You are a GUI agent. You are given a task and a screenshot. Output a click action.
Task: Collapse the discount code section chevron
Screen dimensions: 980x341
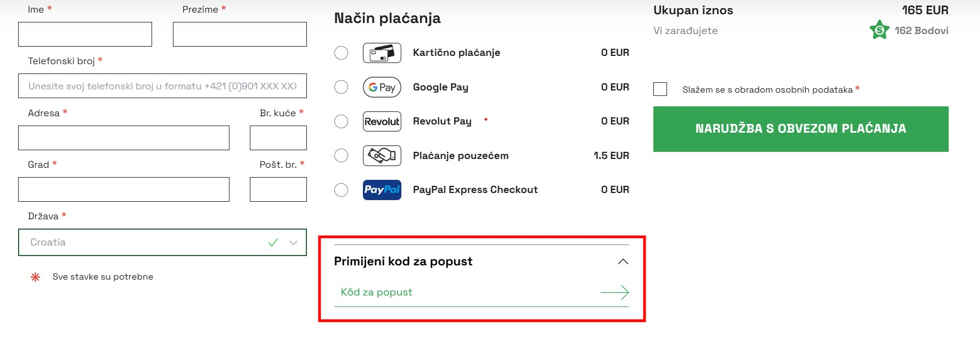pos(623,262)
